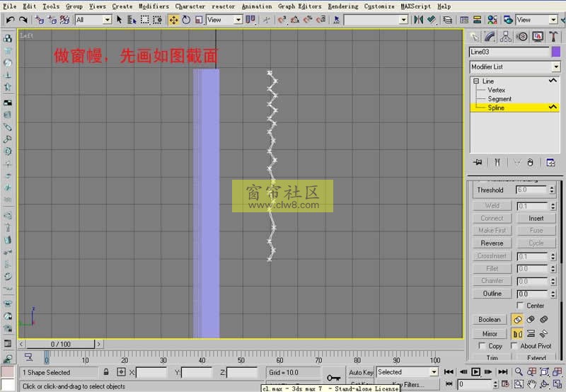566x392 pixels.
Task: Select Vertex sub-object level
Action: pos(497,90)
